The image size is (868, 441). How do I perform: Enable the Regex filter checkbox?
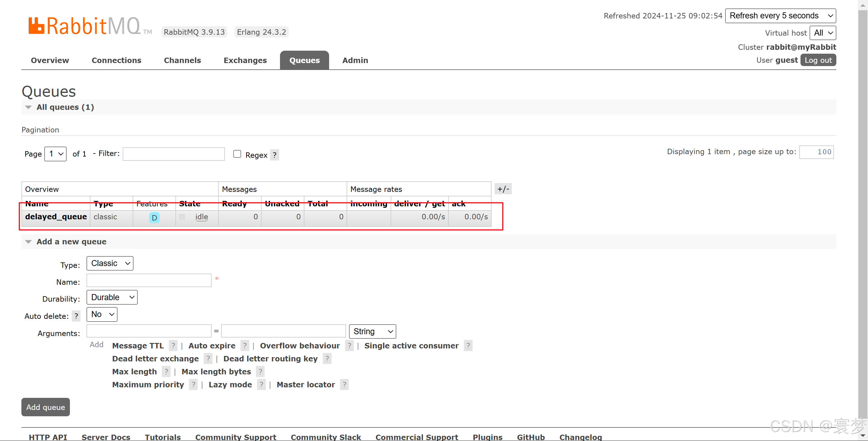tap(237, 154)
